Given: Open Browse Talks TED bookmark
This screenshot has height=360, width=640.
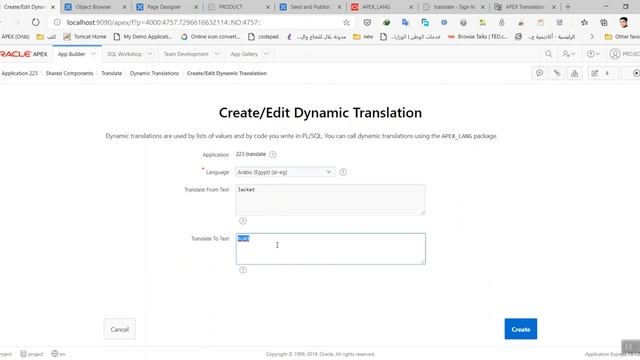Looking at the screenshot, I should [478, 36].
